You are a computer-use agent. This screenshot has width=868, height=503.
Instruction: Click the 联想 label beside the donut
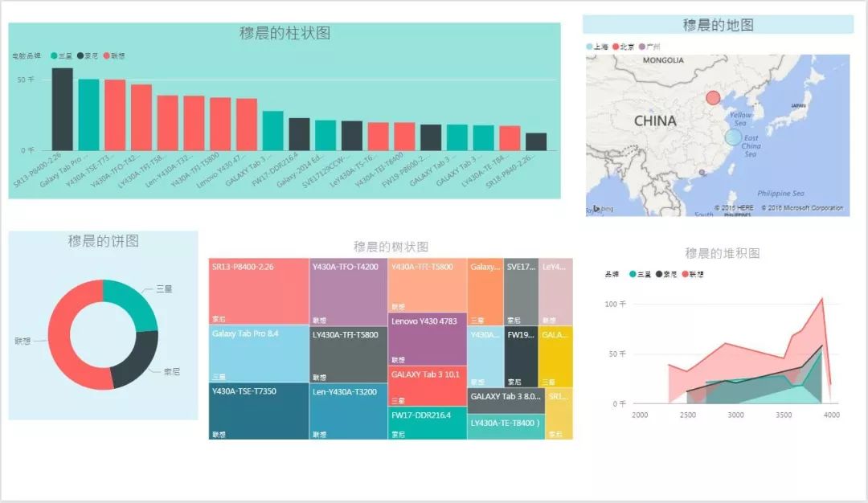tap(23, 341)
